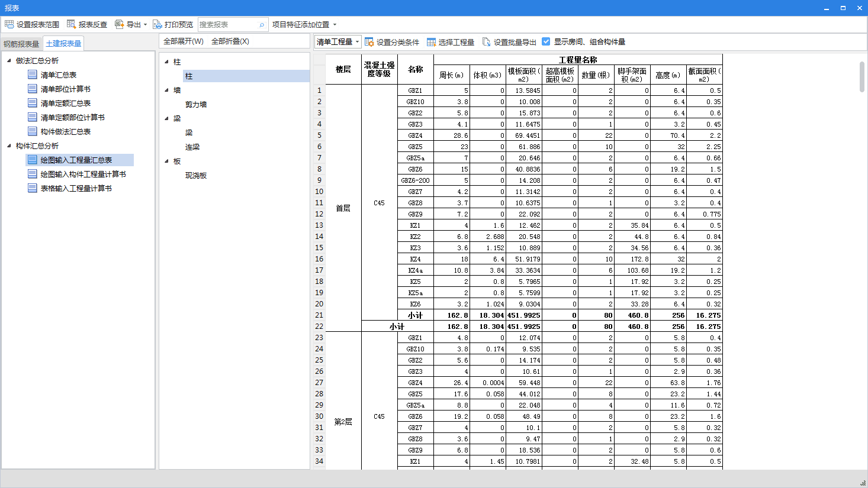Open 绘图输入构件工程量计算书 report
Viewport: 868px width, 488px height.
(83, 174)
